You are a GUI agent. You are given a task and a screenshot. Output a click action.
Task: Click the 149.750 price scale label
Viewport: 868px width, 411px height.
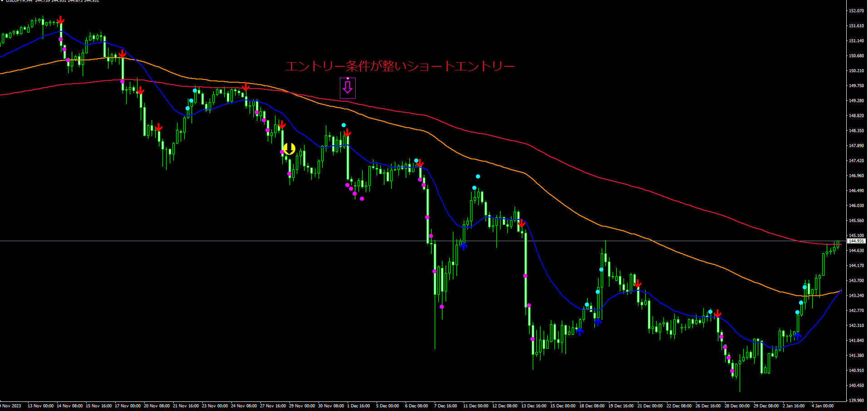click(856, 86)
